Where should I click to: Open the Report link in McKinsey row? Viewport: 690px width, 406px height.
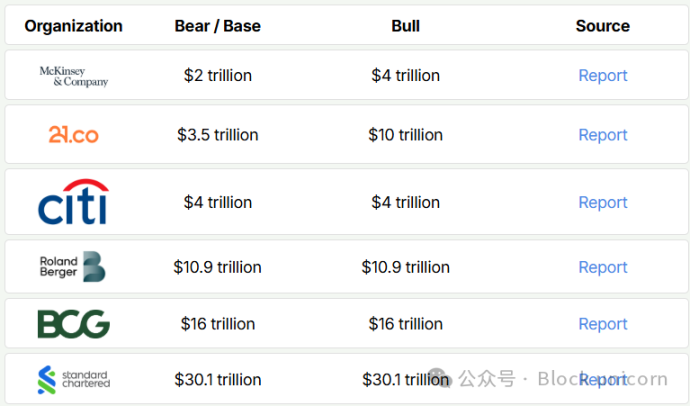602,76
